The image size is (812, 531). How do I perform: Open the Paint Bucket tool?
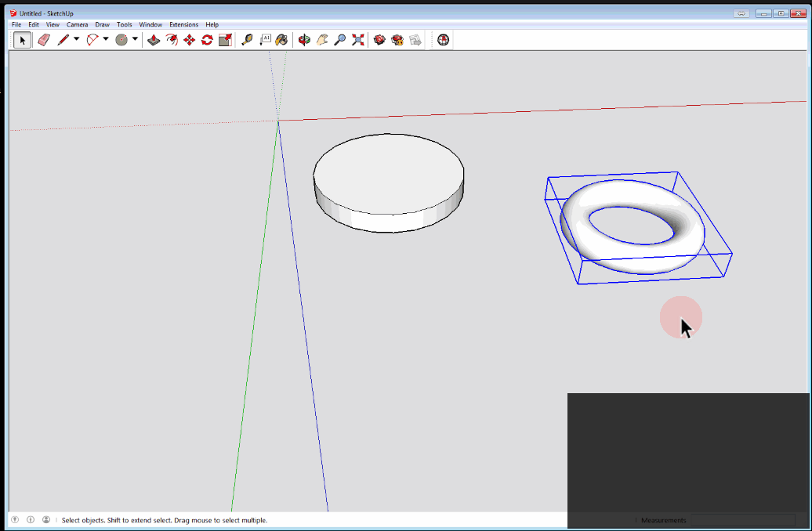click(x=281, y=40)
